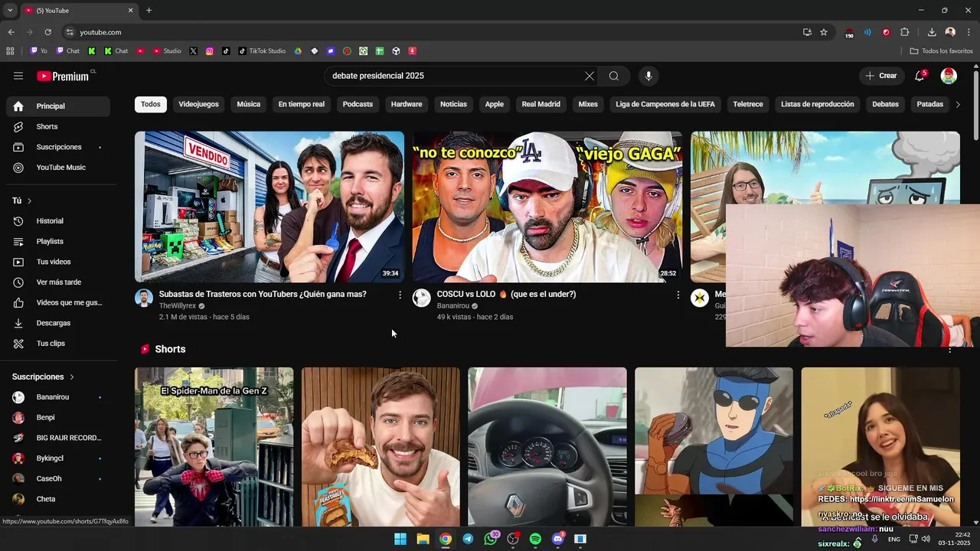This screenshot has height=551, width=980.
Task: Bookmark this page with the star
Action: [824, 32]
